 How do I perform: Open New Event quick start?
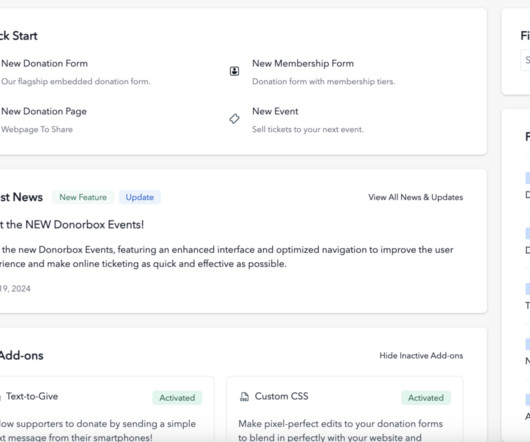pos(275,112)
